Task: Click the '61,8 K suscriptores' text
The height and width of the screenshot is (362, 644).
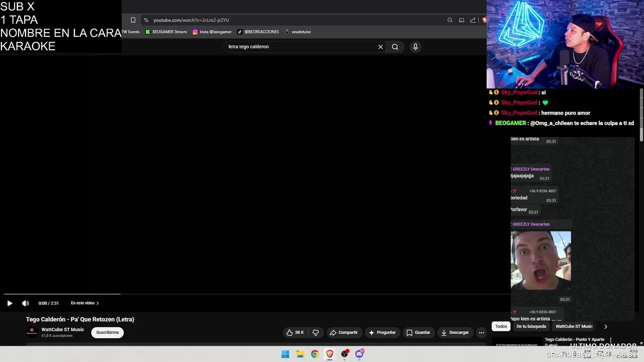Action: coord(57,336)
